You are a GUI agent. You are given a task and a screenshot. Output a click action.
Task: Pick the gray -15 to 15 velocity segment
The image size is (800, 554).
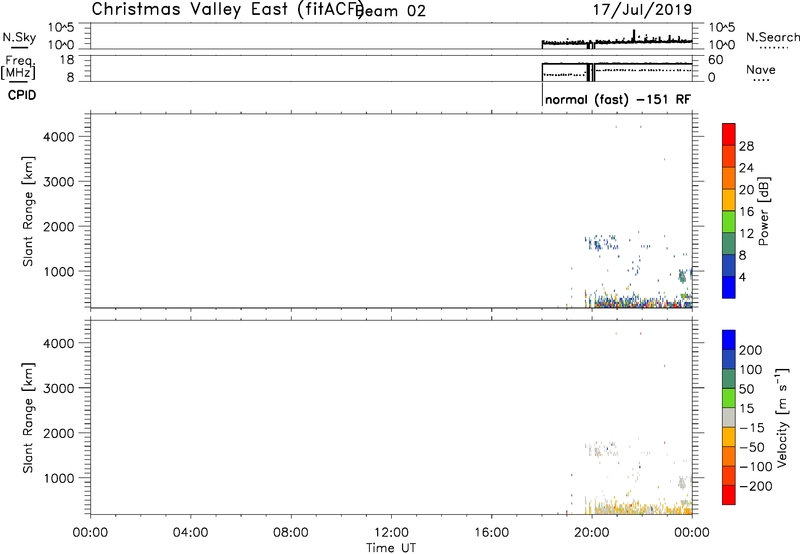pyautogui.click(x=729, y=417)
